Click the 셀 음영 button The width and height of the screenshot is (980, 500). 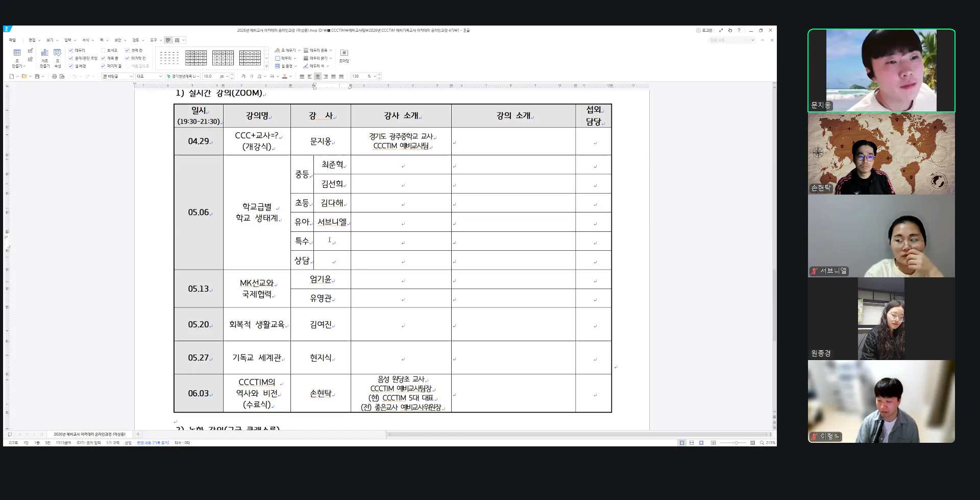click(x=285, y=66)
